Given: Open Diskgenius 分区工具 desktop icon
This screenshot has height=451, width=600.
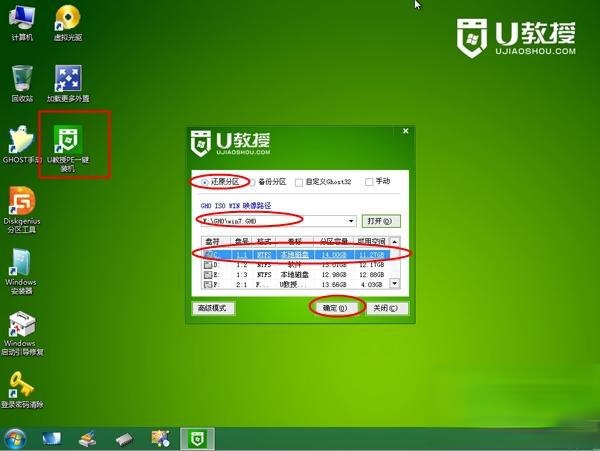Looking at the screenshot, I should (22, 210).
